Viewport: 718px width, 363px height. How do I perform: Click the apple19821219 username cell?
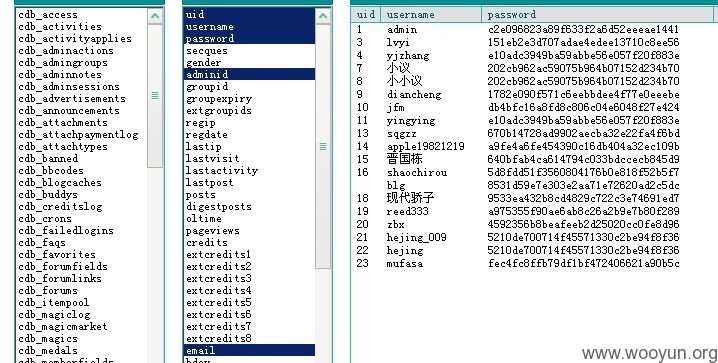426,146
